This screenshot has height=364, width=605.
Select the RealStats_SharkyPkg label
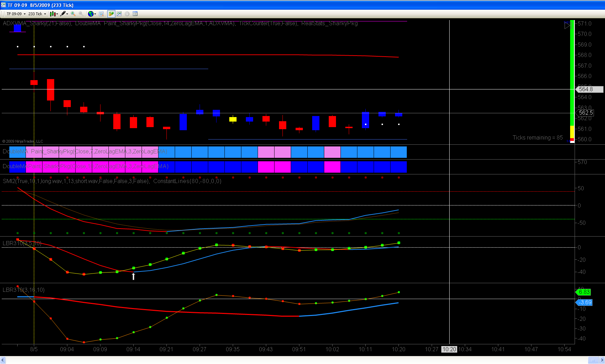coord(329,23)
